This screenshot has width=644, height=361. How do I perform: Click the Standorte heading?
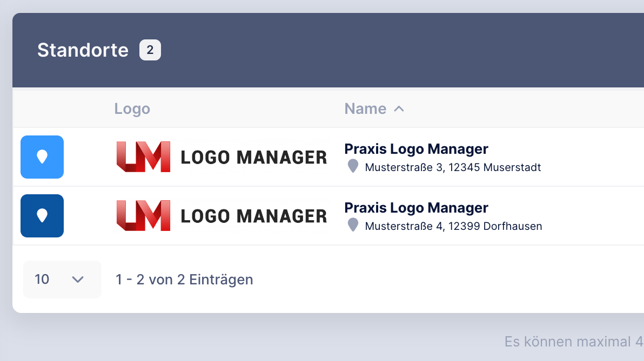[x=83, y=50]
